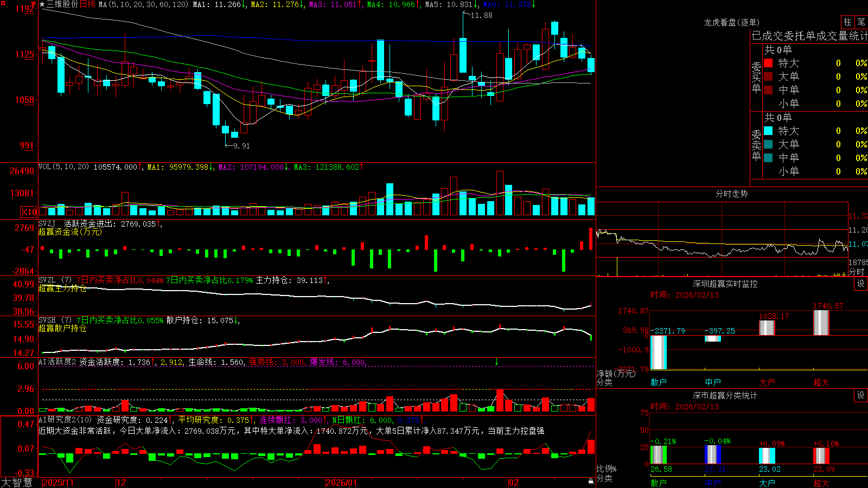
Task: Switch to 笔 tick display mode
Action: [861, 22]
